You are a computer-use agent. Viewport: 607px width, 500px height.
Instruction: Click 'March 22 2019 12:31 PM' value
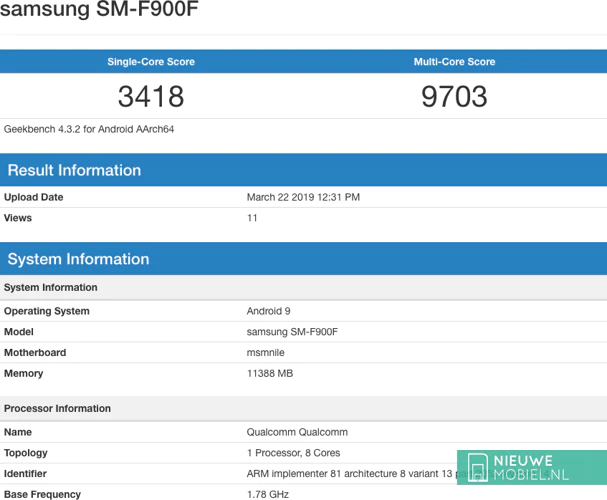point(304,197)
